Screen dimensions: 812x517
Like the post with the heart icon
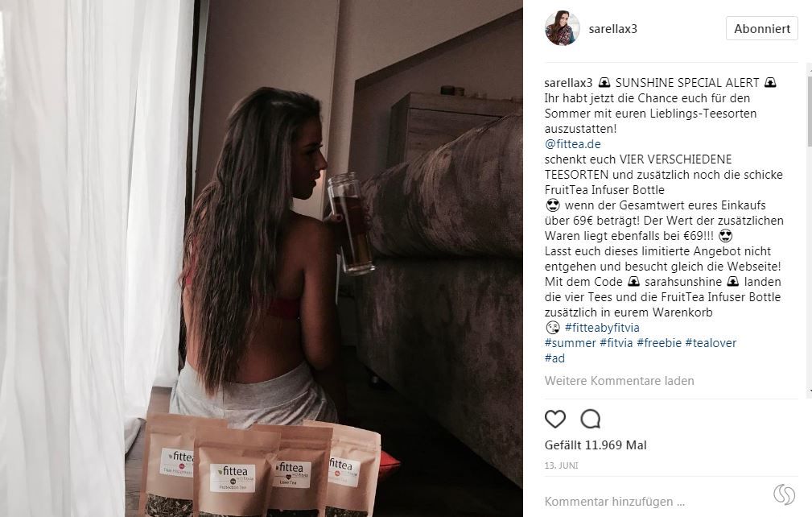pyautogui.click(x=555, y=419)
